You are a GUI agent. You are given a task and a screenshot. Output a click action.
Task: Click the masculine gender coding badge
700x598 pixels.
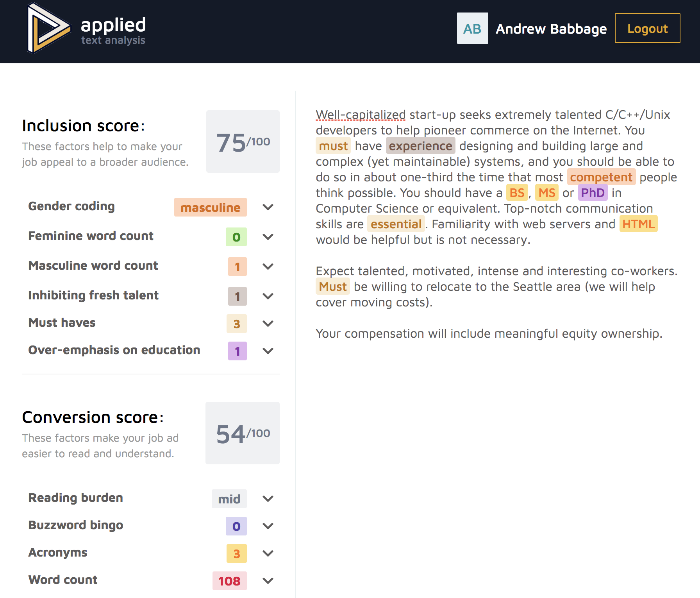click(x=211, y=207)
